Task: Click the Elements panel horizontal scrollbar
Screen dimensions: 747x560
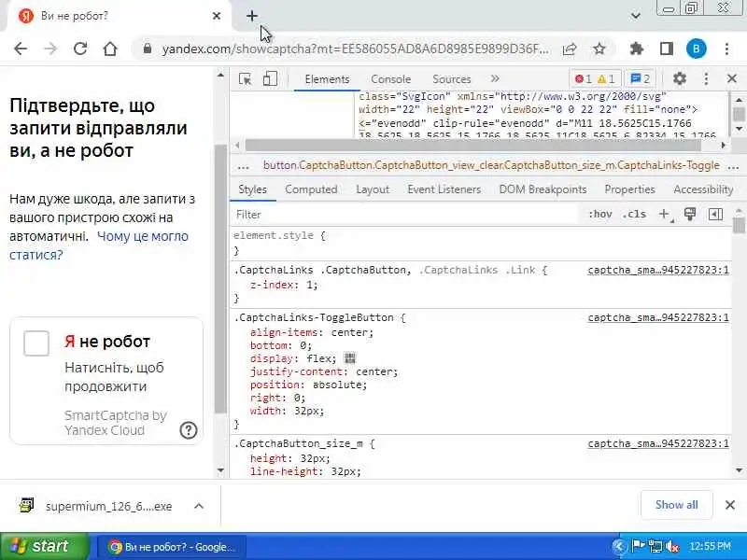Action: click(472, 145)
